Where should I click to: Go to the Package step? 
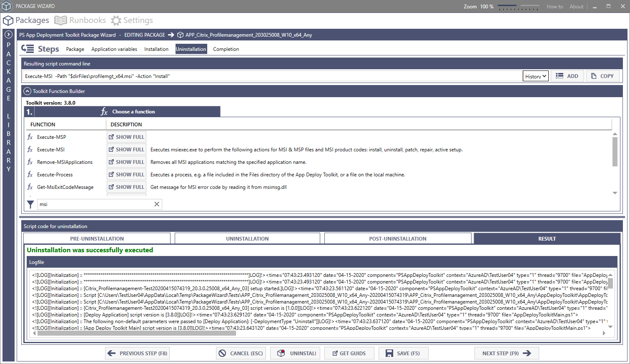coord(75,49)
